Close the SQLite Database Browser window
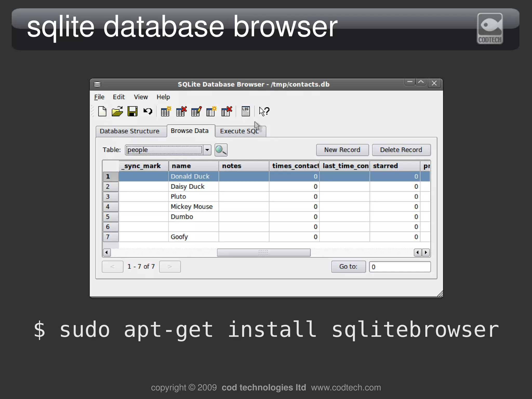 click(x=434, y=83)
